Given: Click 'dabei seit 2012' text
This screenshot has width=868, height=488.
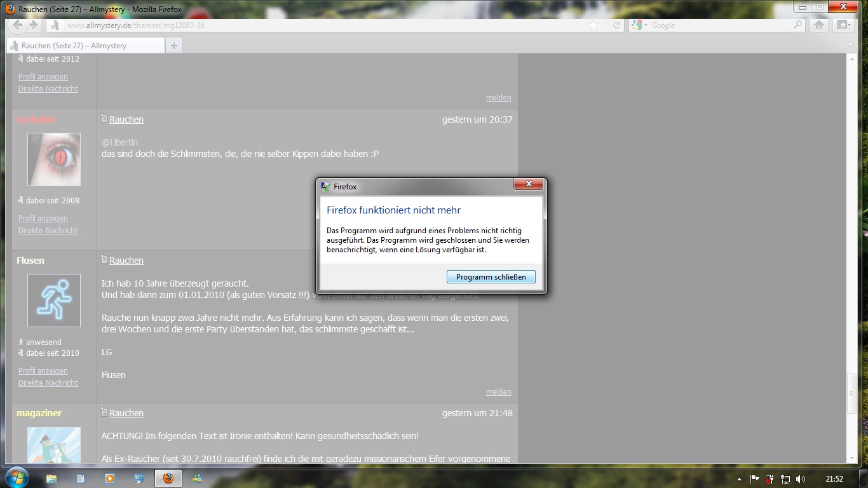Looking at the screenshot, I should click(x=53, y=58).
